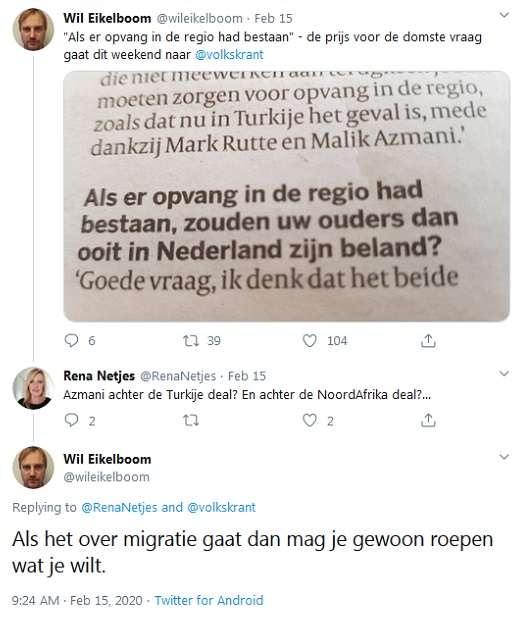This screenshot has height=620, width=523.
Task: Click the Feb 15 timestamp on first tweet
Action: (x=273, y=19)
